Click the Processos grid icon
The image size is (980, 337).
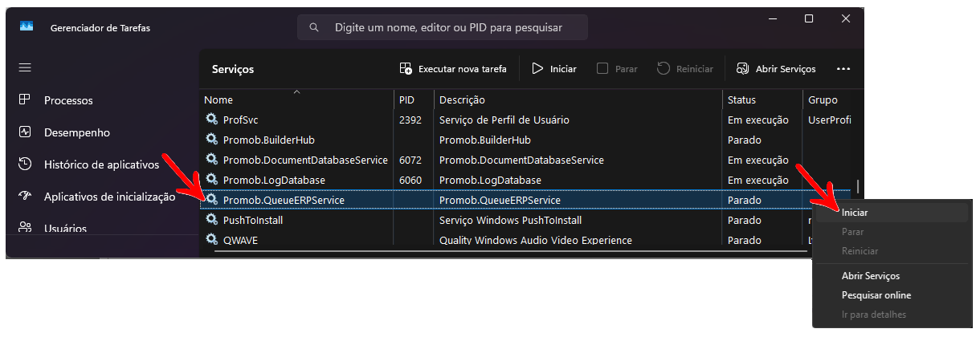(25, 100)
